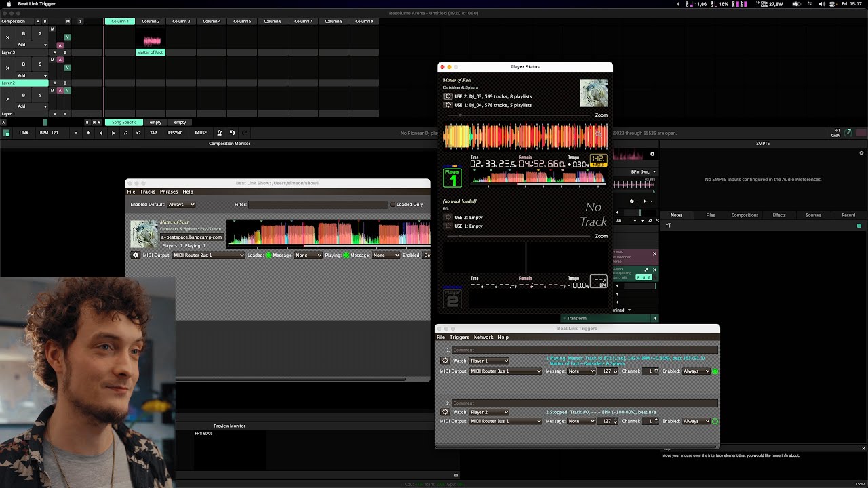Toggle the bypass B button on Layer 2
This screenshot has width=868, height=488.
24,64
